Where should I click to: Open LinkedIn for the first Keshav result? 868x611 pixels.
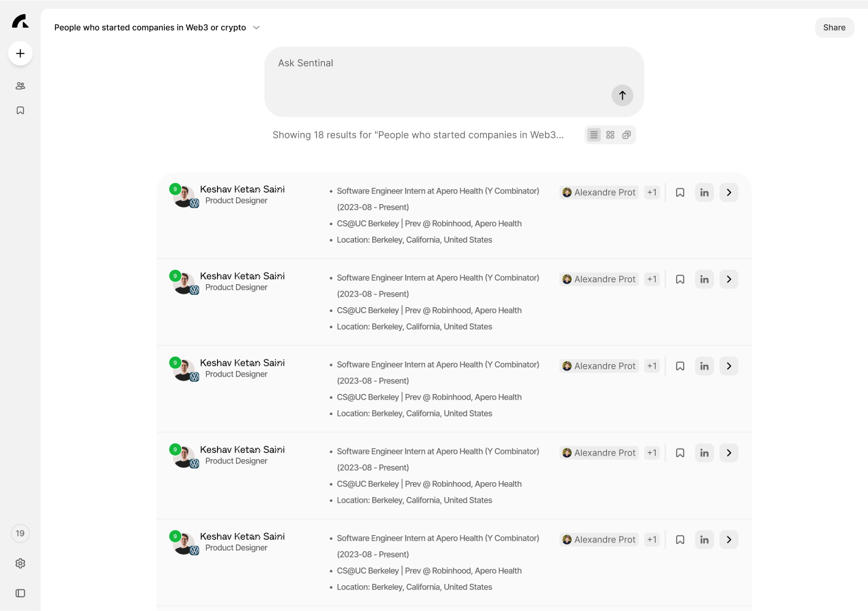pyautogui.click(x=705, y=193)
